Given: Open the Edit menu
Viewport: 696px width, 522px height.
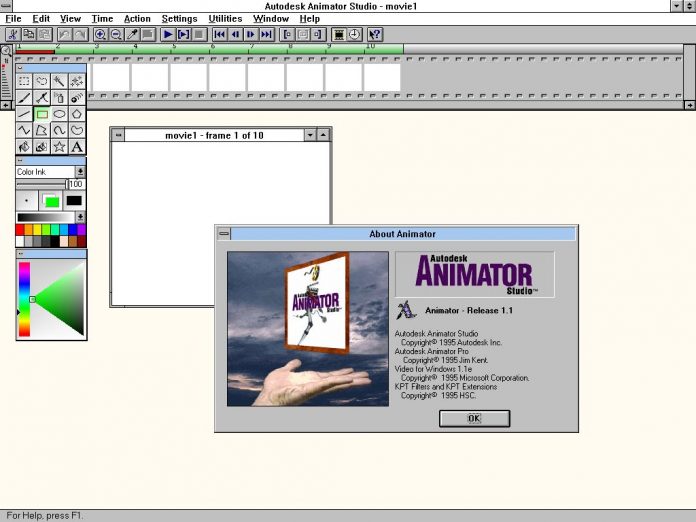Looking at the screenshot, I should tap(41, 19).
